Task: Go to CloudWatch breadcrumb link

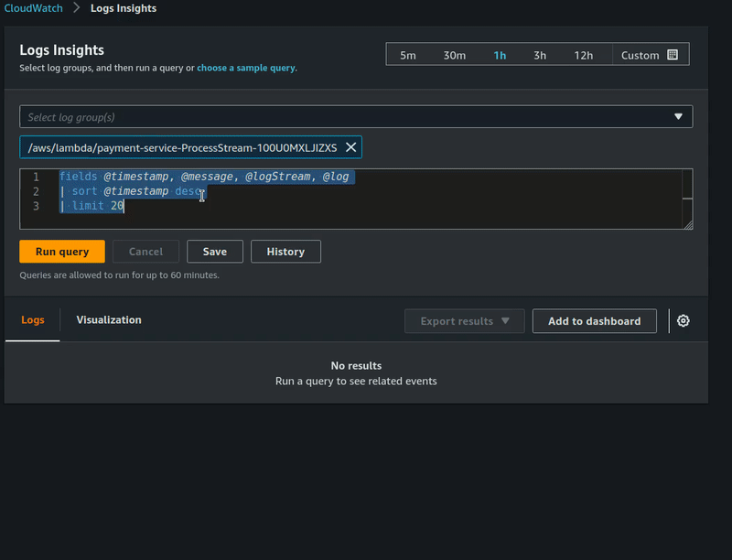Action: coord(33,8)
